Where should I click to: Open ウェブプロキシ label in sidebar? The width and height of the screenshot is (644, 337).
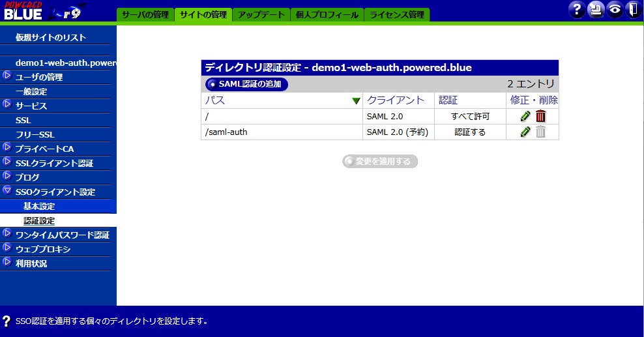pos(43,249)
